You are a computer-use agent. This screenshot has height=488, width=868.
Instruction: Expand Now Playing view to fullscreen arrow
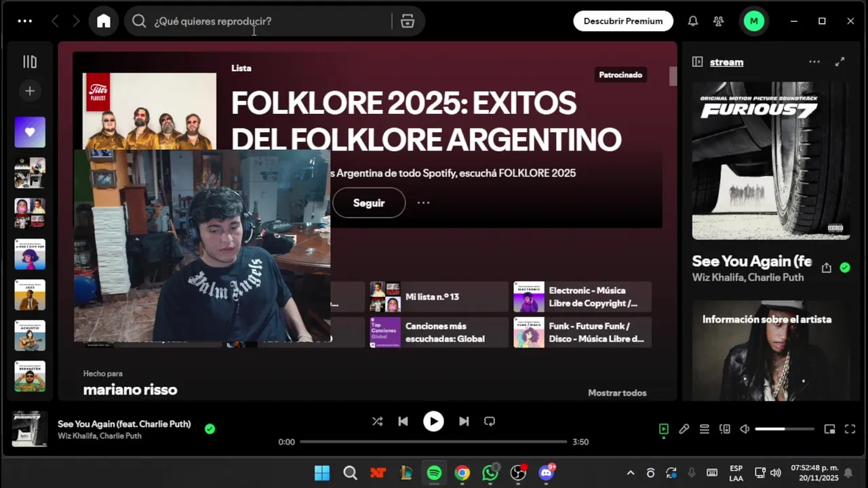point(840,62)
